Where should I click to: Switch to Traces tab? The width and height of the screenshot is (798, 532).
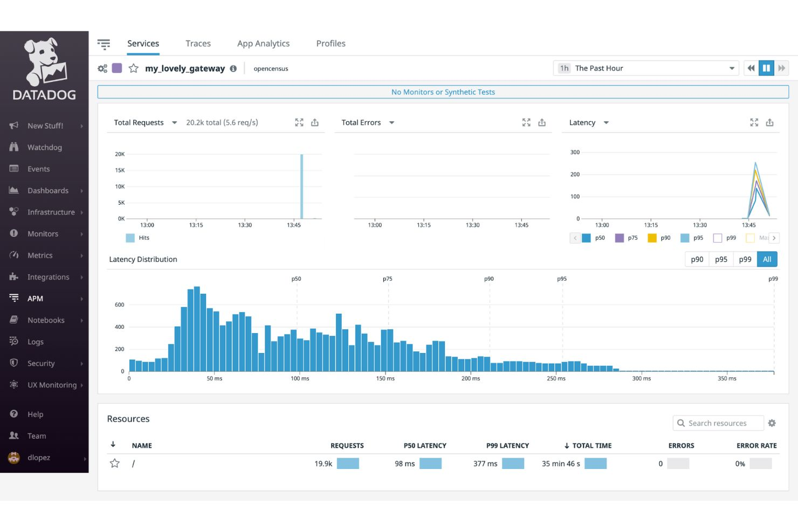[198, 44]
